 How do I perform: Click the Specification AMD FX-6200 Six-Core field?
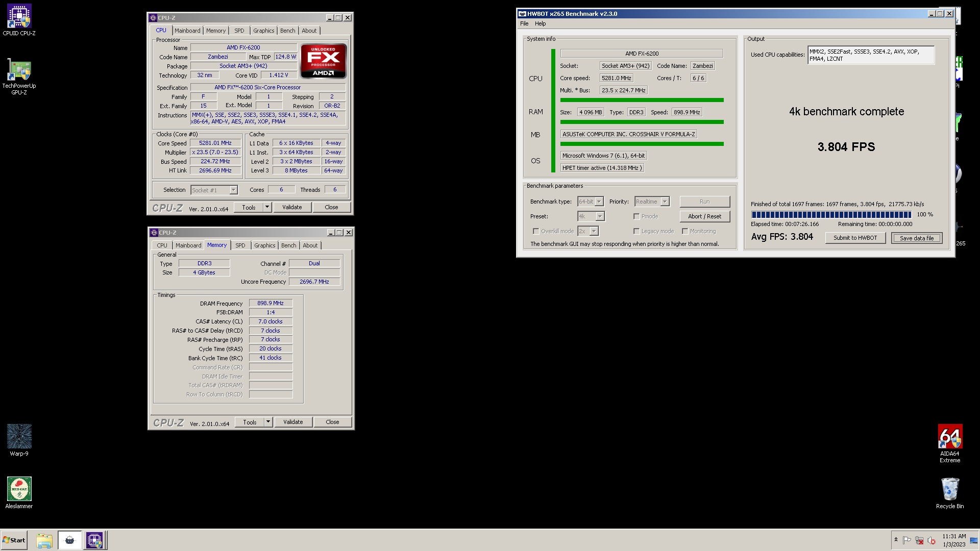[268, 87]
